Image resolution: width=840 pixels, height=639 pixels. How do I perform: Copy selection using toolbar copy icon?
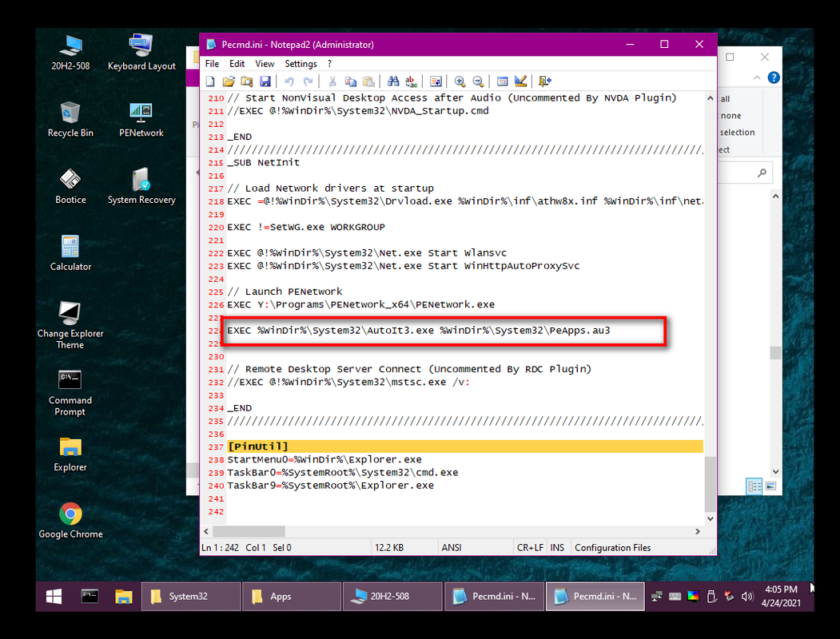[350, 81]
